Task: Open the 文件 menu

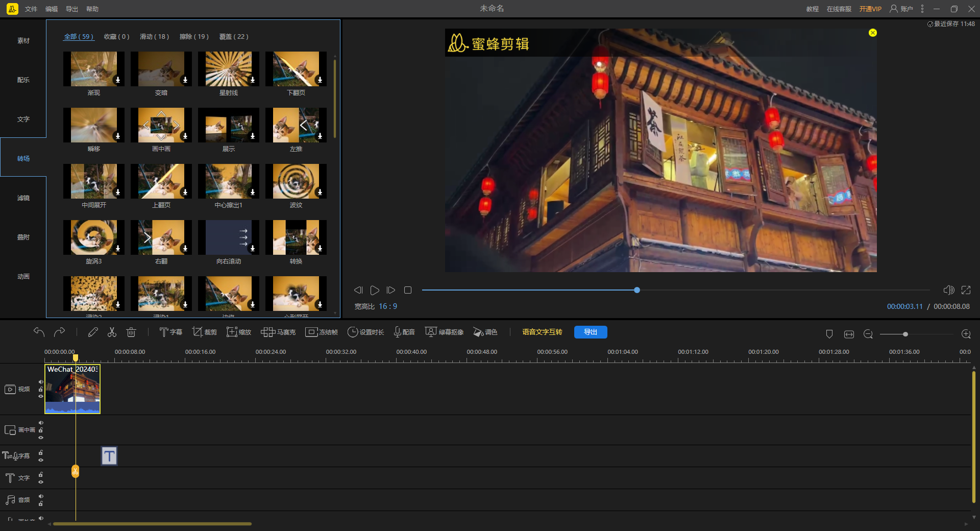Action: [x=31, y=9]
